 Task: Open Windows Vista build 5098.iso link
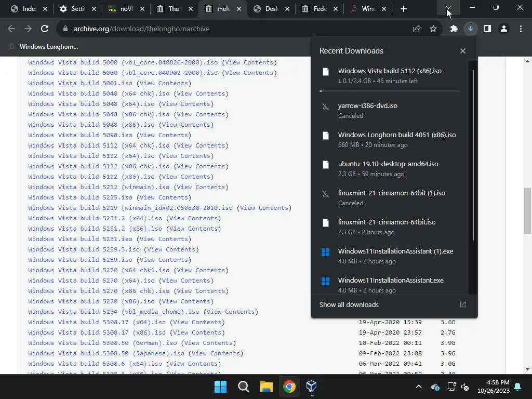click(80, 135)
